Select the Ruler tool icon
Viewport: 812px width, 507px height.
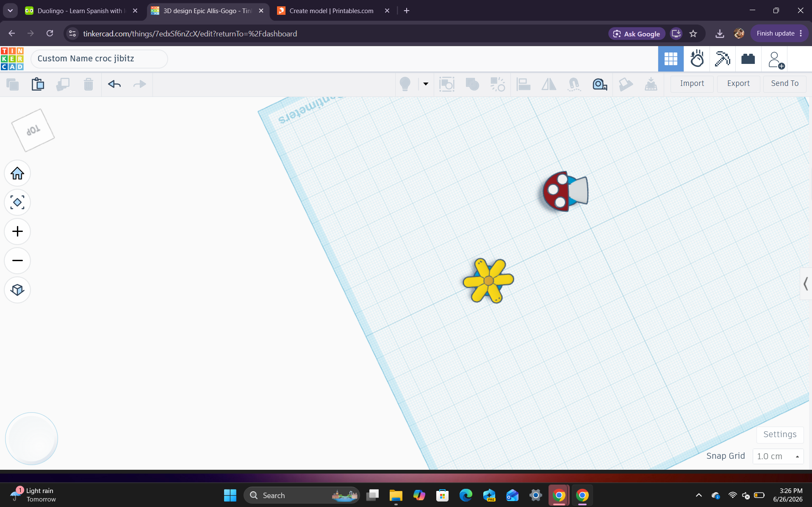pyautogui.click(x=600, y=84)
